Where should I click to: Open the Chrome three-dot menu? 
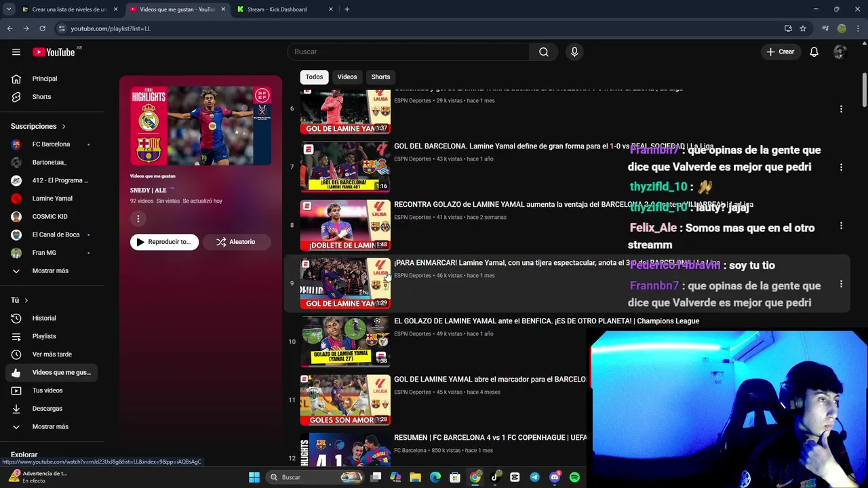[x=858, y=28]
